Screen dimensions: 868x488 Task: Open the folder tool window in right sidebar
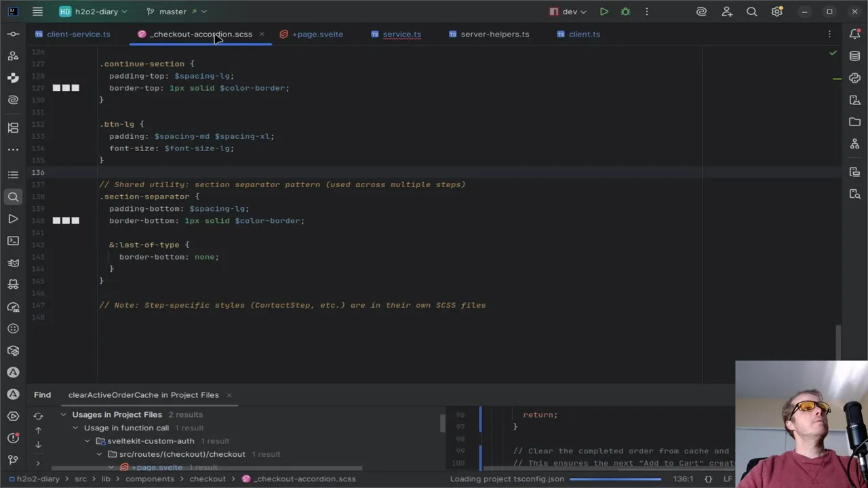[x=854, y=122]
